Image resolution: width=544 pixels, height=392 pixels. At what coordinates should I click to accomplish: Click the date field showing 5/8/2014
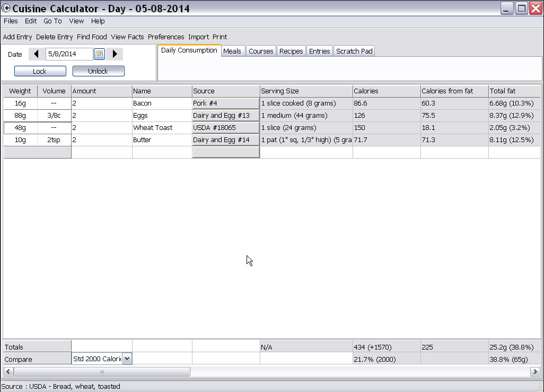click(69, 54)
